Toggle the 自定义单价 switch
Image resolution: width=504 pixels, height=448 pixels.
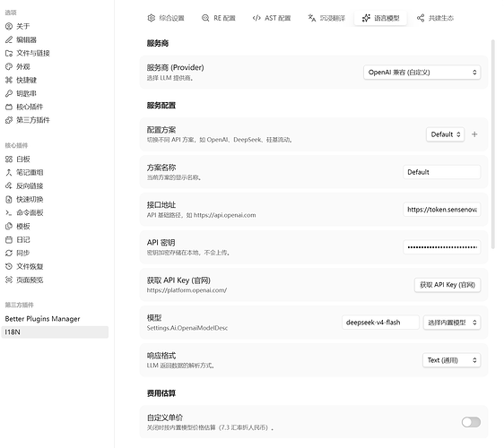click(x=471, y=422)
